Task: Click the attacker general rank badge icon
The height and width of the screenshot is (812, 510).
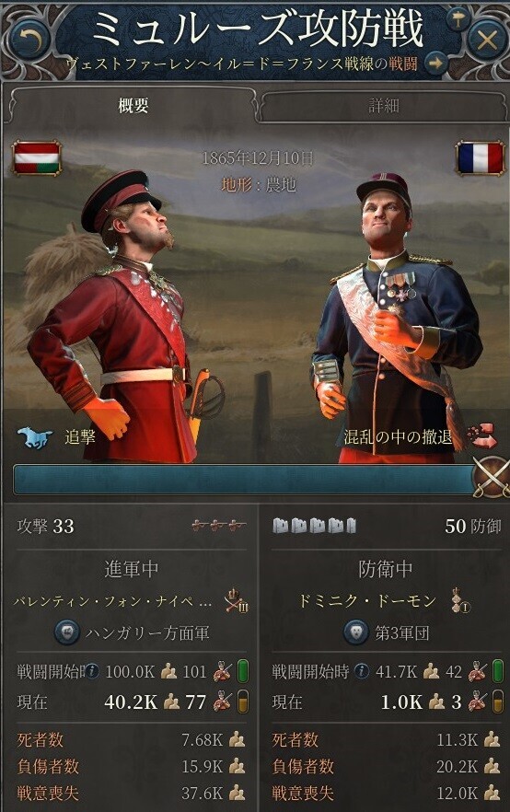Action: (x=238, y=600)
